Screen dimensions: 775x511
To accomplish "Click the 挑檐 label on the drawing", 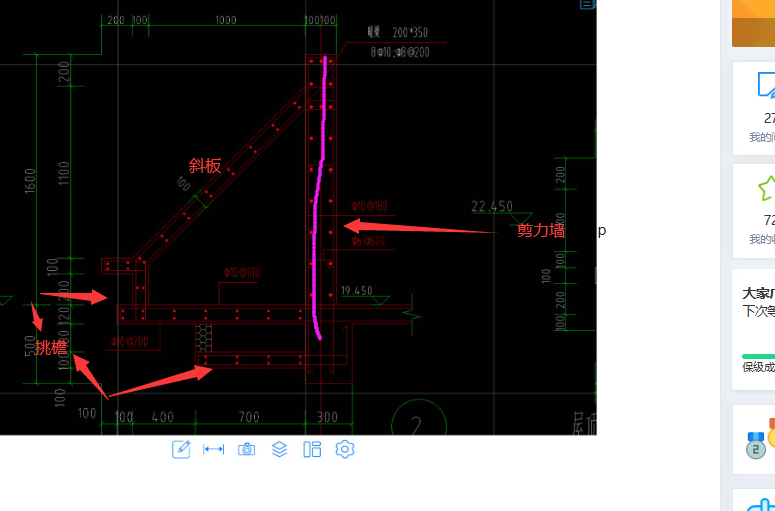I will 51,347.
